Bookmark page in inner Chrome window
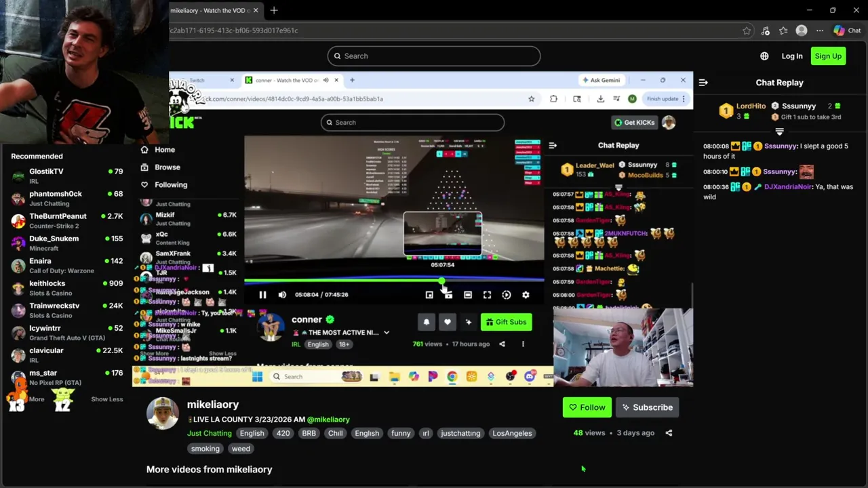Screen dimensions: 868x488 tap(532, 99)
